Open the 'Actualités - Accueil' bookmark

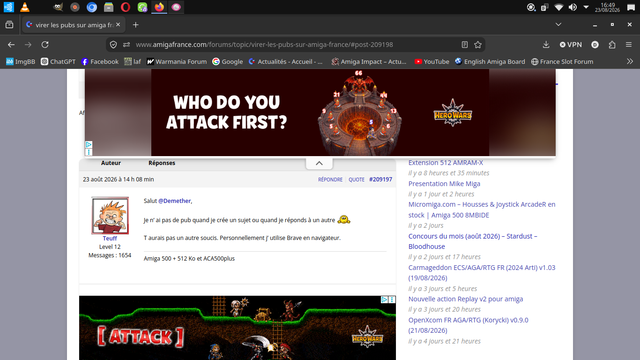(x=285, y=62)
